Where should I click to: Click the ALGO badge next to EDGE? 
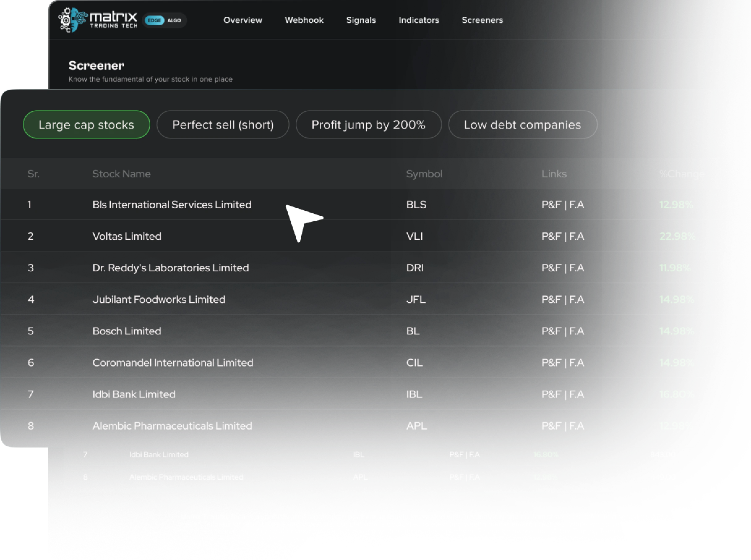[x=175, y=20]
